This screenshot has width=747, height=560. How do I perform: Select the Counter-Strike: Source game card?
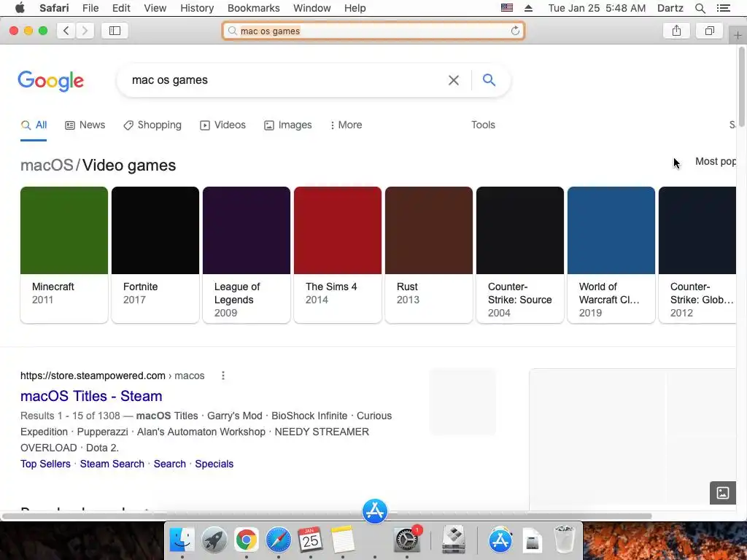520,254
